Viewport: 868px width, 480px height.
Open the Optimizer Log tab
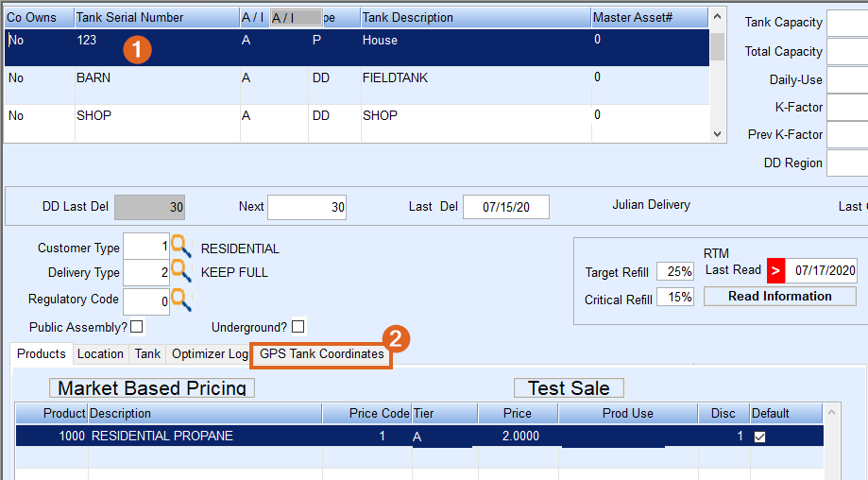tap(210, 354)
